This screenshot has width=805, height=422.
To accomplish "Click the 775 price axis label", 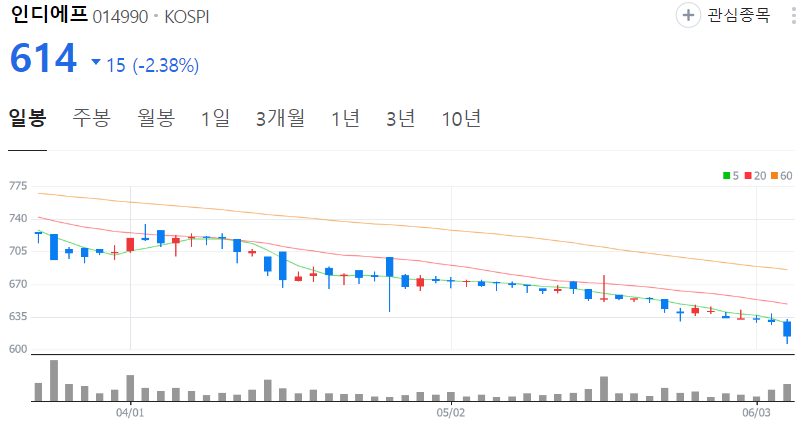I will click(x=18, y=186).
